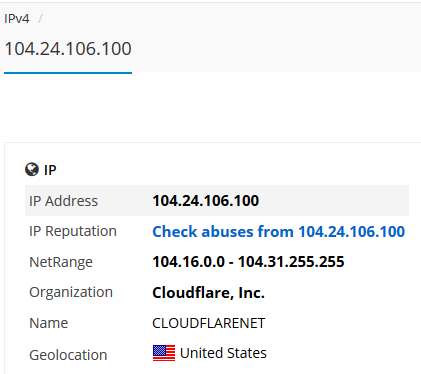Select 'Cloudflare, Inc.' organization value
The height and width of the screenshot is (374, 421).
coord(208,293)
